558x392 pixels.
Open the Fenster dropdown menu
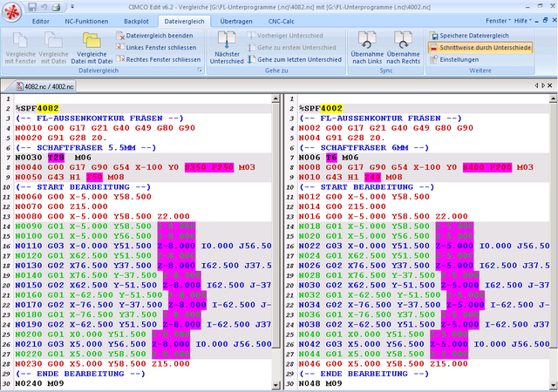[x=498, y=21]
